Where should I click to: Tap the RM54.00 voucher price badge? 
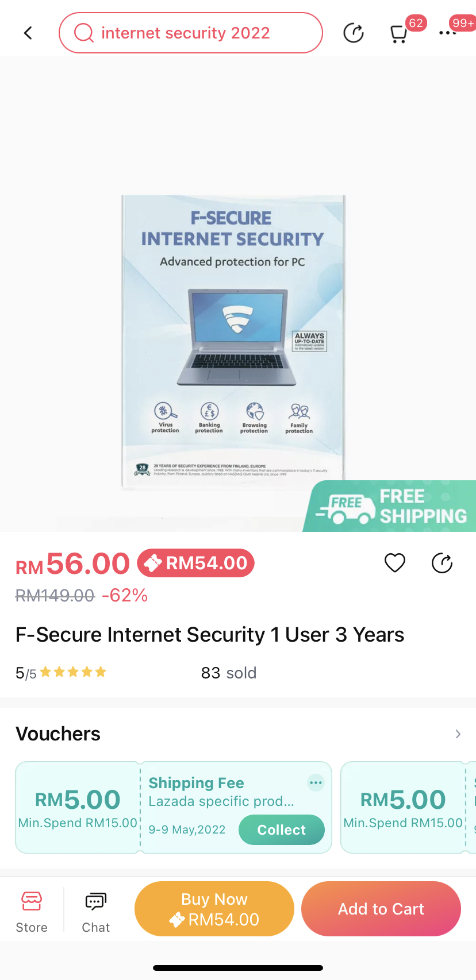point(196,564)
